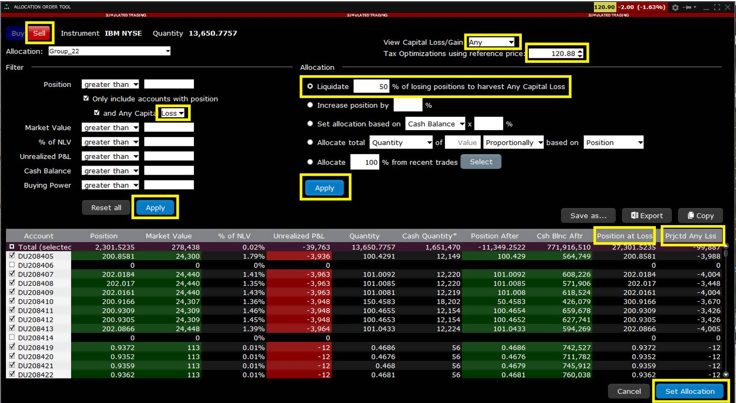Select 'Increase position by' radio option

tap(310, 105)
